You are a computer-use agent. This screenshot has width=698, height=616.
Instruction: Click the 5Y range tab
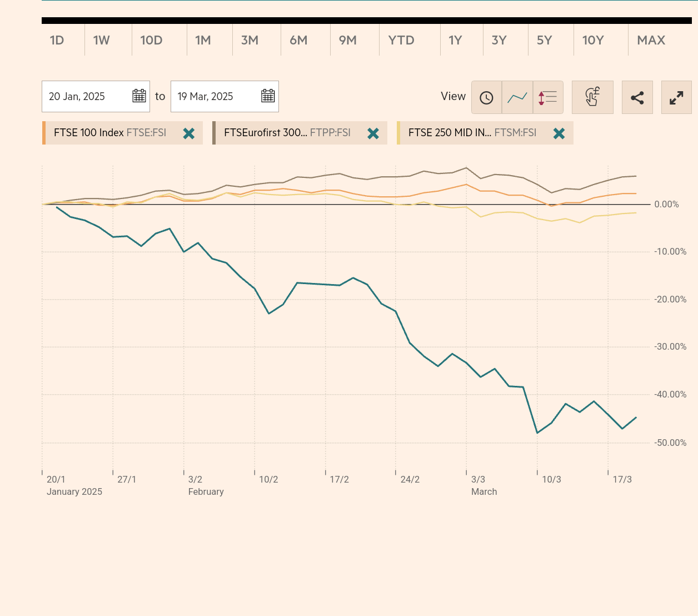coord(544,40)
